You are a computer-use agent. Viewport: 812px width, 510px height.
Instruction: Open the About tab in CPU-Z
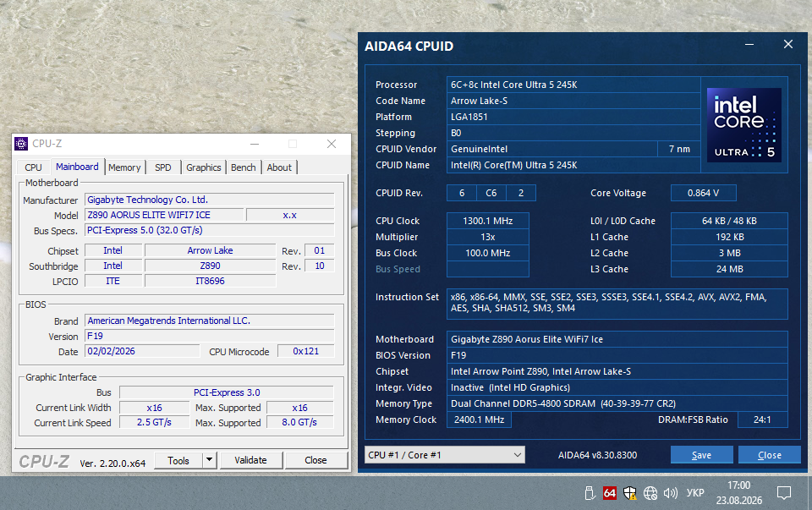click(x=279, y=167)
